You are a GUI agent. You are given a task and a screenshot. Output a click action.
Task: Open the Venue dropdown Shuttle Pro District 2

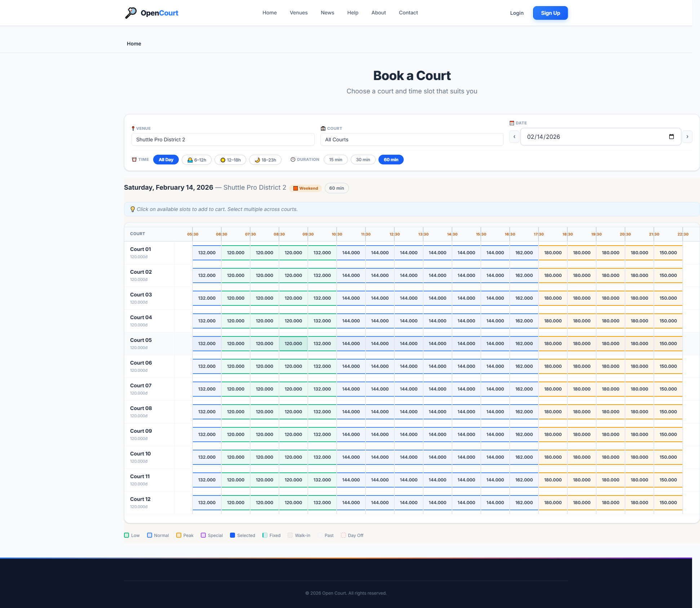(223, 140)
